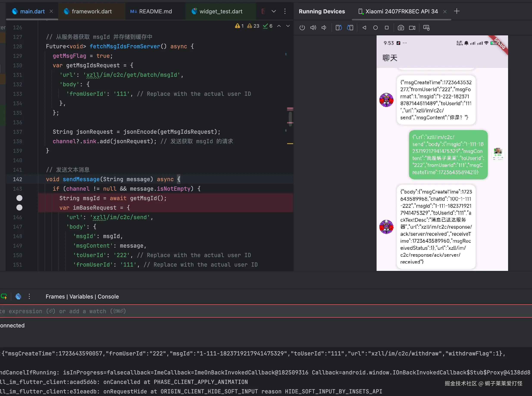532x396 pixels.
Task: Open the hidden editor tabs dropdown chevron
Action: click(274, 11)
